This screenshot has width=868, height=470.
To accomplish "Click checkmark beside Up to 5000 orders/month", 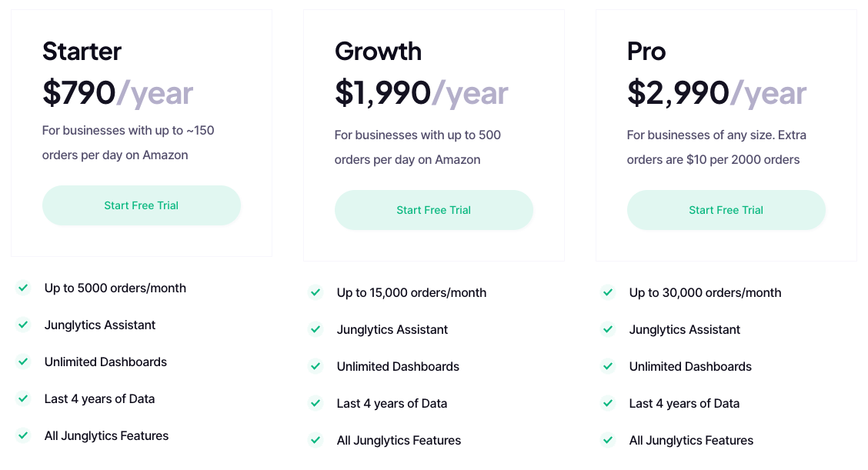I will 23,288.
